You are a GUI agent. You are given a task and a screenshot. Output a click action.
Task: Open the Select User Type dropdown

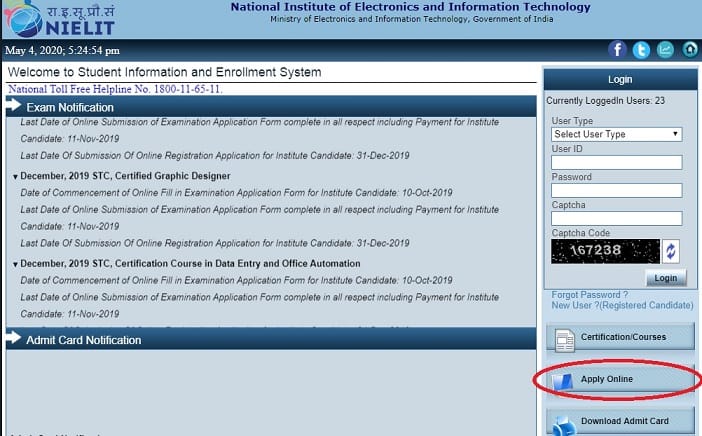click(616, 134)
